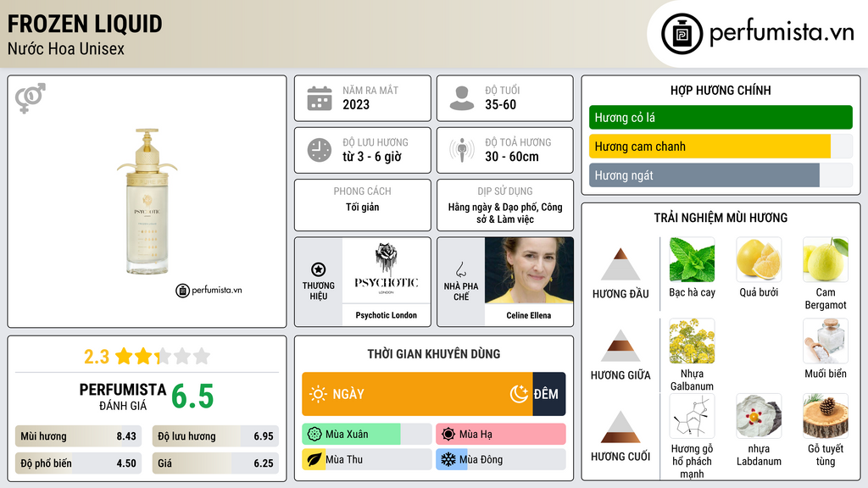Open the Celine Ellena perfumer photo
868x488 pixels.
click(529, 270)
